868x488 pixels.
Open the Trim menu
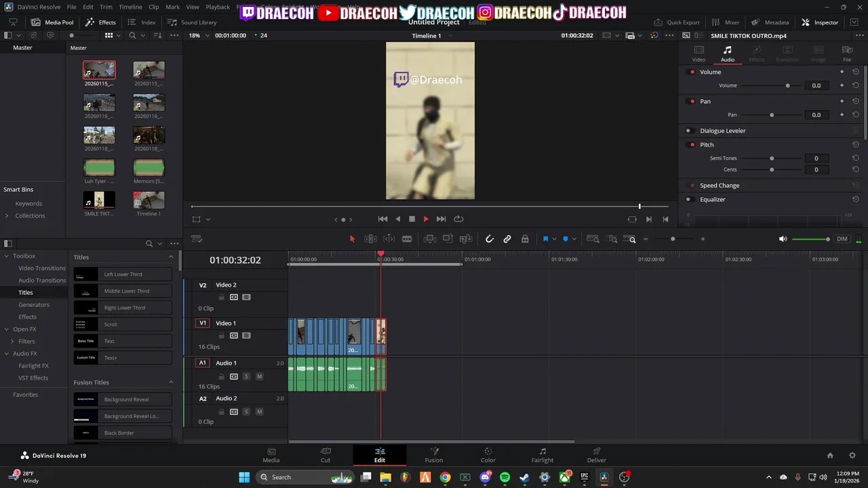pos(106,7)
